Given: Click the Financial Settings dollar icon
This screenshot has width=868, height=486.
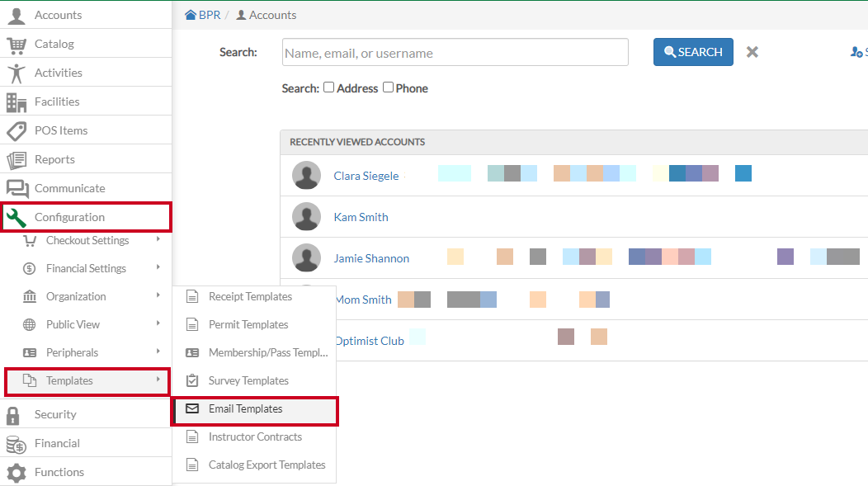Looking at the screenshot, I should (x=30, y=268).
